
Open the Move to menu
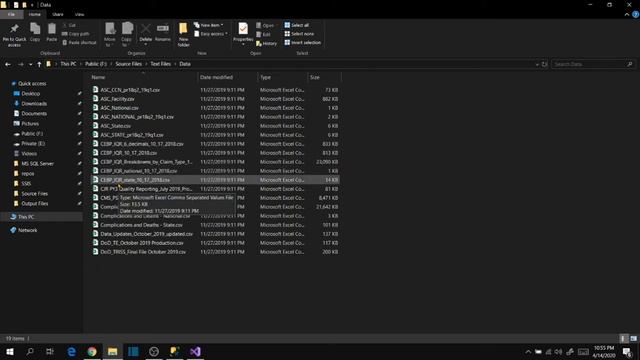click(110, 35)
